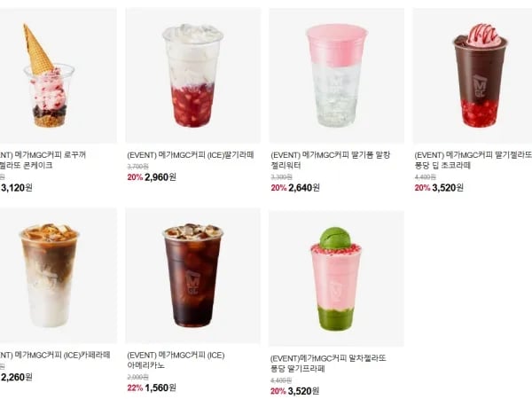Viewport: 532px width, 399px height.
Task: Select the iced americano cup image
Action: pos(193,276)
